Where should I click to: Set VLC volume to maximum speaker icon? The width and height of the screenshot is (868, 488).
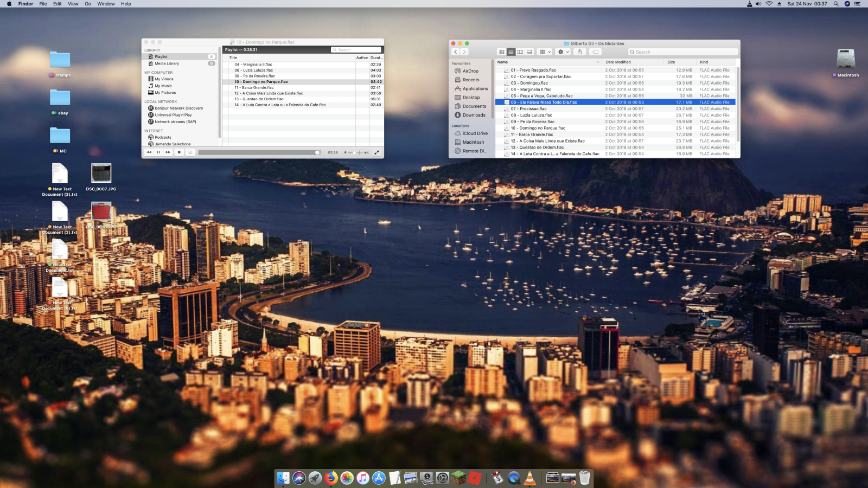366,152
